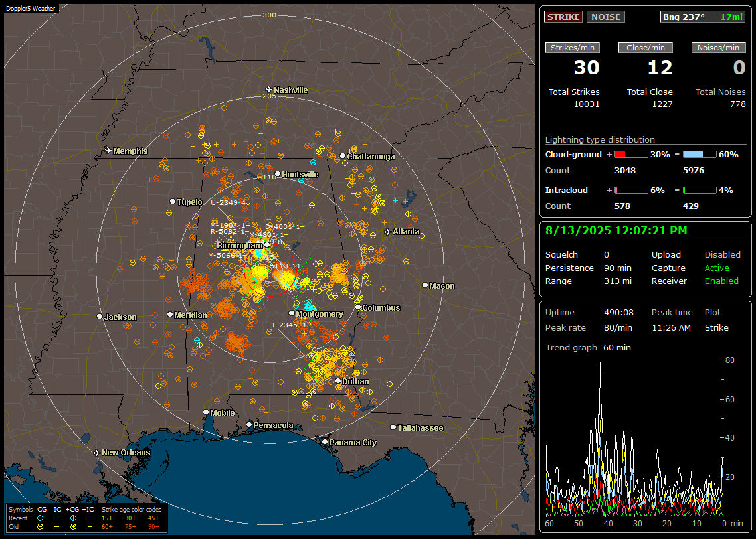Viewport: 756px width, 539px height.
Task: Click the Huntsville city dot marker
Action: coord(278,174)
